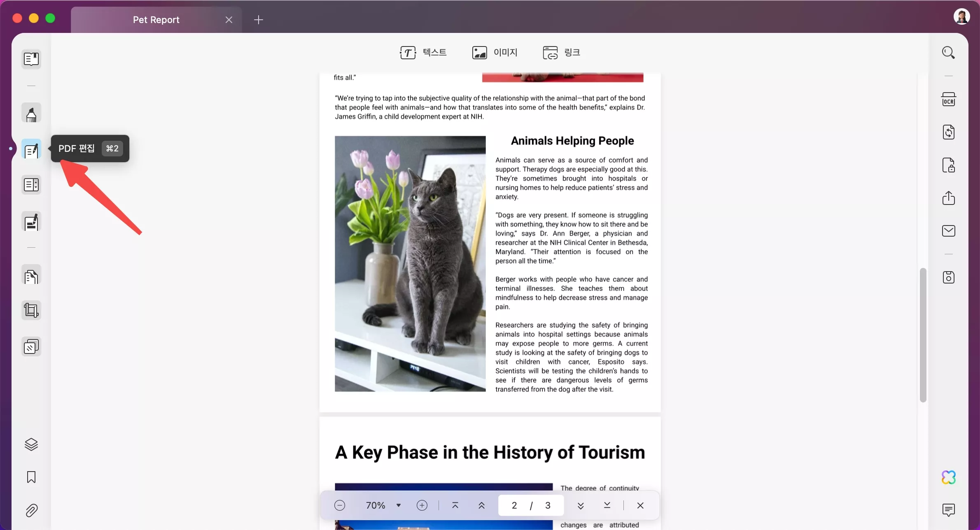
Task: Click the gray cat photo
Action: click(410, 264)
